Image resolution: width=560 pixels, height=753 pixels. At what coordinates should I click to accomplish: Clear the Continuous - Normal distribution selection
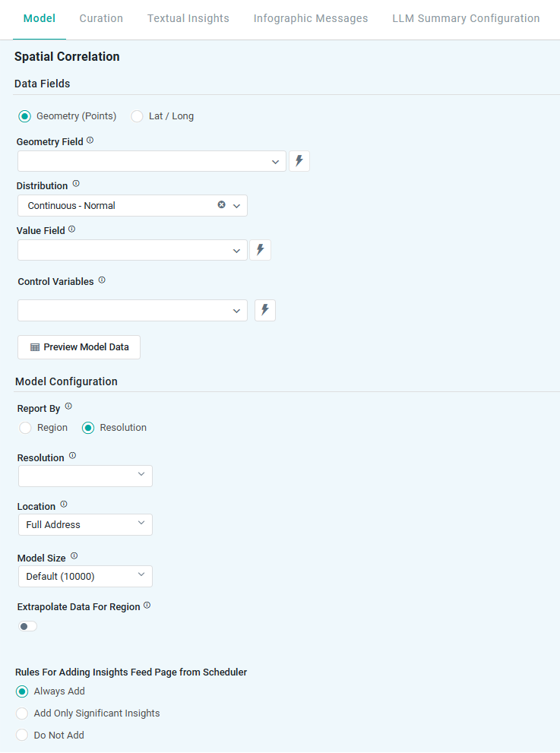(x=221, y=205)
